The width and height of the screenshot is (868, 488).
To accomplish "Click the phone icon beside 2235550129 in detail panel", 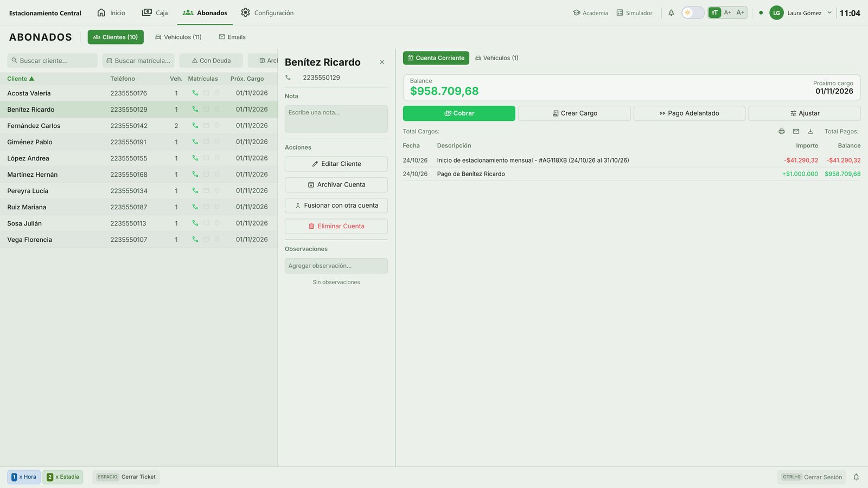I will click(288, 78).
